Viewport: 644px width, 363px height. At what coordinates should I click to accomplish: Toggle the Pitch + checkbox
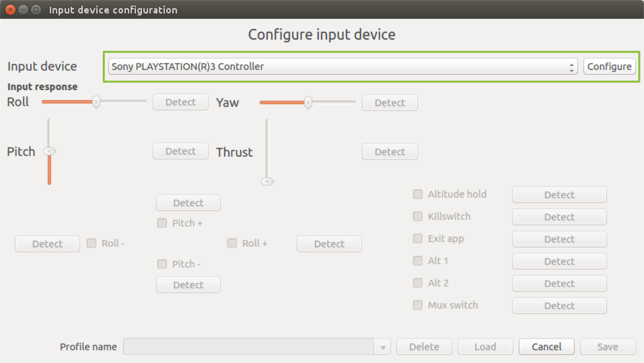tap(162, 223)
